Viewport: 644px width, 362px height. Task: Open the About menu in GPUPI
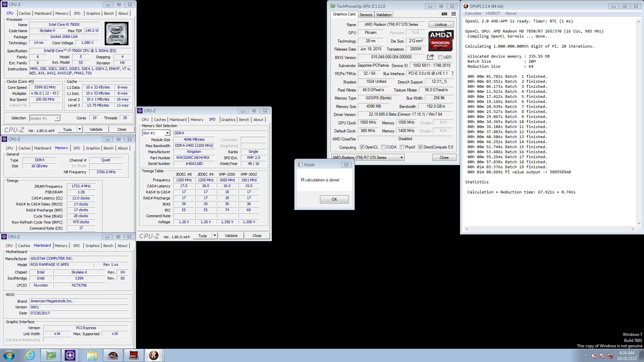[511, 13]
